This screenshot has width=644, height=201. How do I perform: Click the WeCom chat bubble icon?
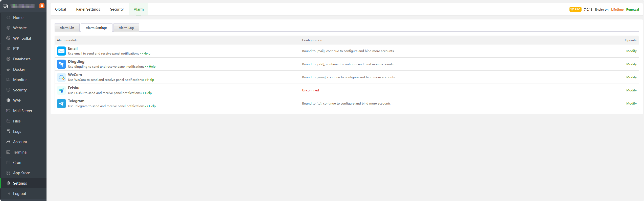tap(61, 77)
